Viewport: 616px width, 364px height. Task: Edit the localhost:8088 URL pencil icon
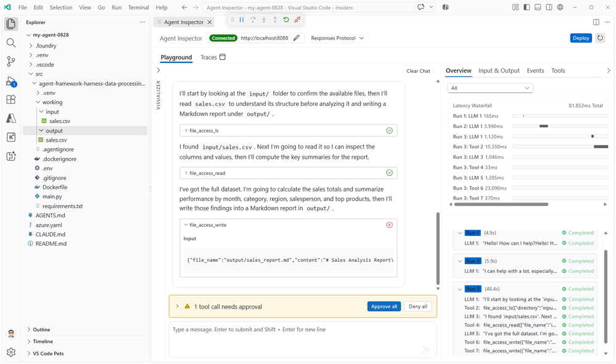tap(297, 38)
